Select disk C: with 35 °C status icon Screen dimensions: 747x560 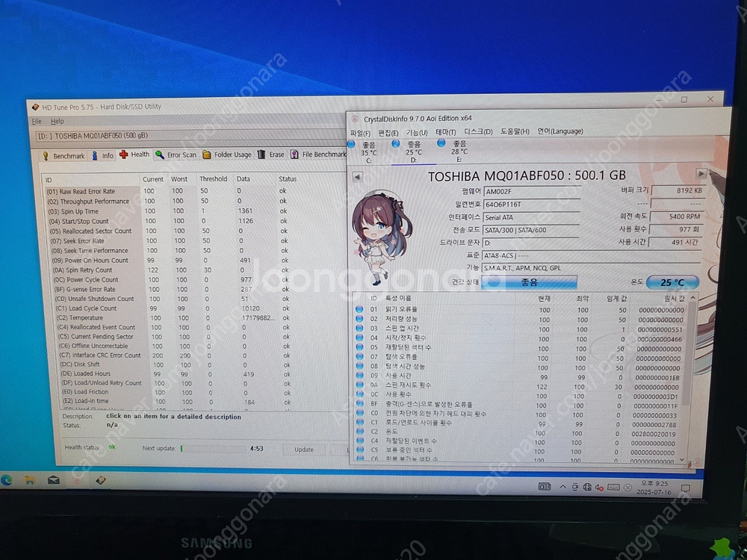(x=351, y=144)
